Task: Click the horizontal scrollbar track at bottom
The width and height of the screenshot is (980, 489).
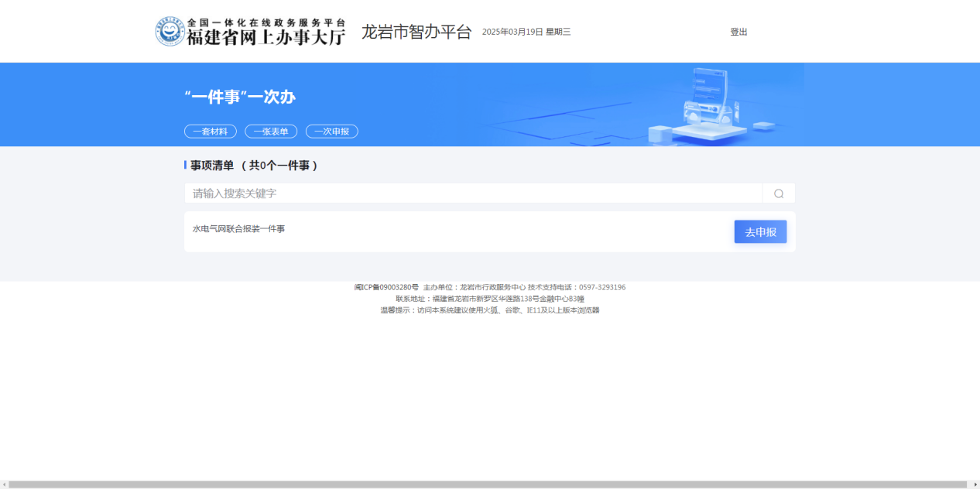Action: tap(488, 484)
